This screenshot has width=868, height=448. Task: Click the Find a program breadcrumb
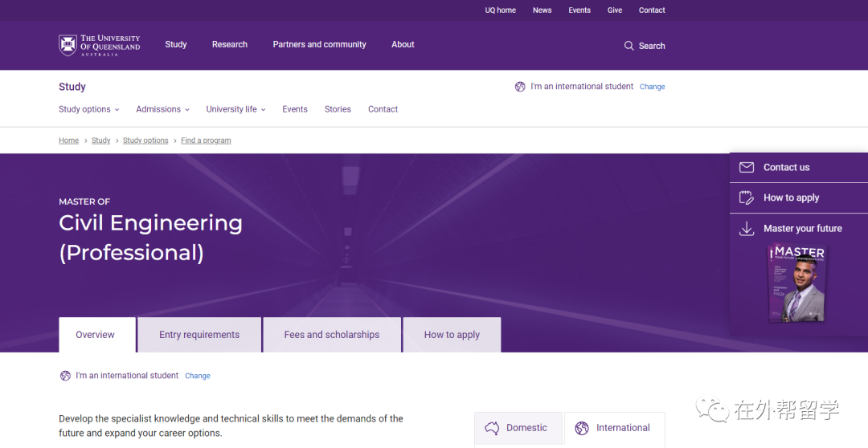206,141
